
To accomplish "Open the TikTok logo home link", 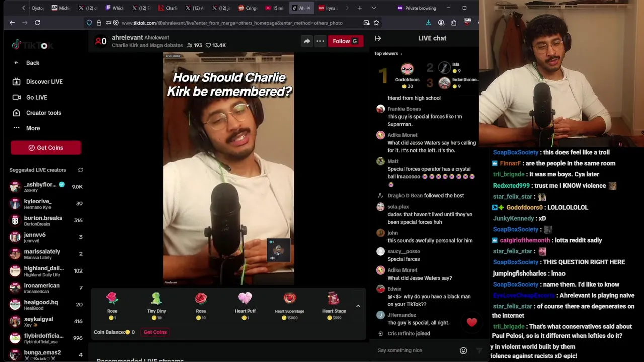I will (x=32, y=45).
